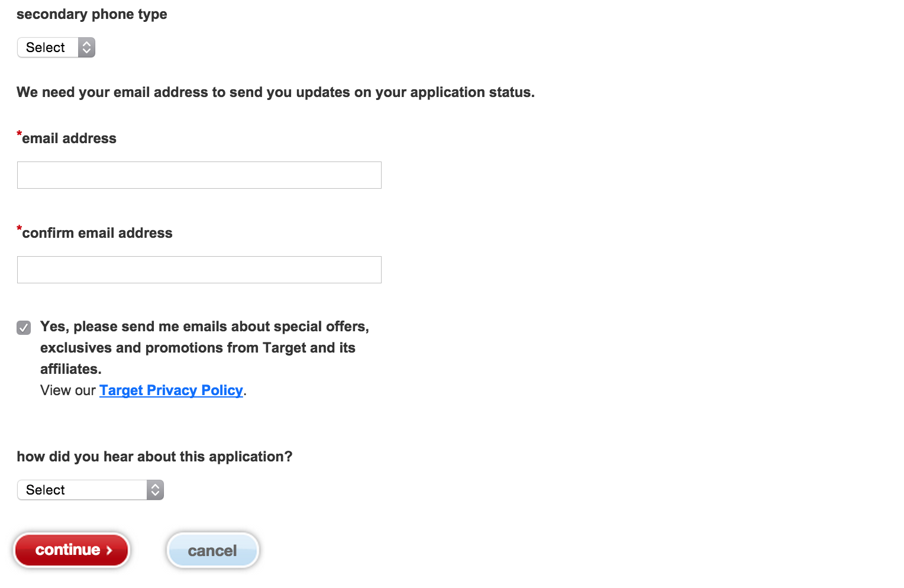Select the email address label
The height and width of the screenshot is (588, 904).
pos(69,138)
